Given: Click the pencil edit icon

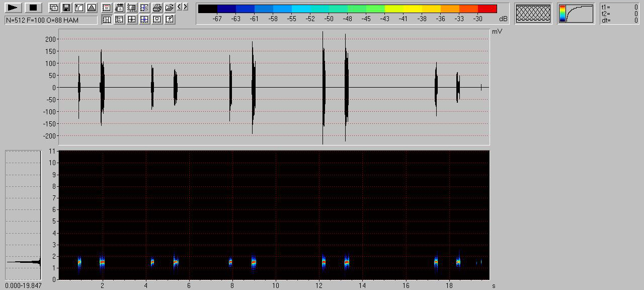Looking at the screenshot, I should click(x=170, y=19).
